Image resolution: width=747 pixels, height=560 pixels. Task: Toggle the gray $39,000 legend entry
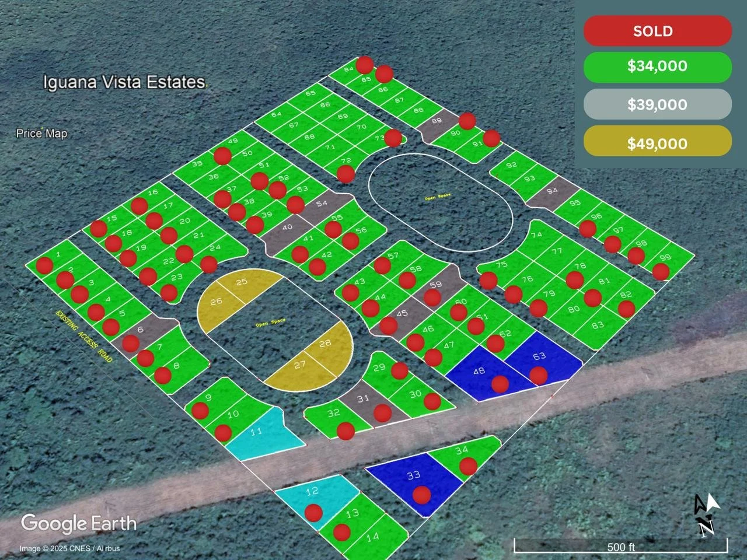[657, 104]
